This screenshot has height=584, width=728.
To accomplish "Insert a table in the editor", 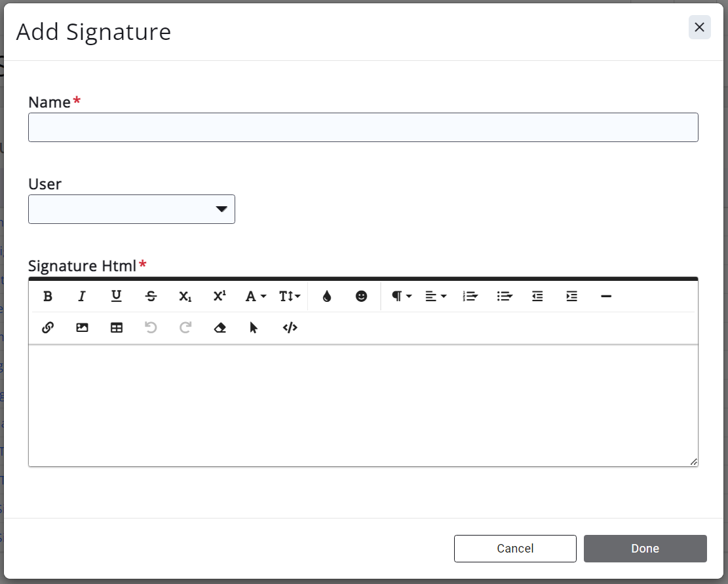I will tap(117, 328).
